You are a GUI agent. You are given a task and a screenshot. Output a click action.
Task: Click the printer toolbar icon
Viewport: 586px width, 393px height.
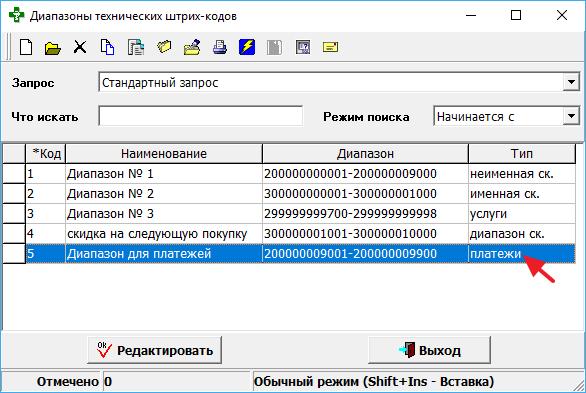tap(220, 47)
